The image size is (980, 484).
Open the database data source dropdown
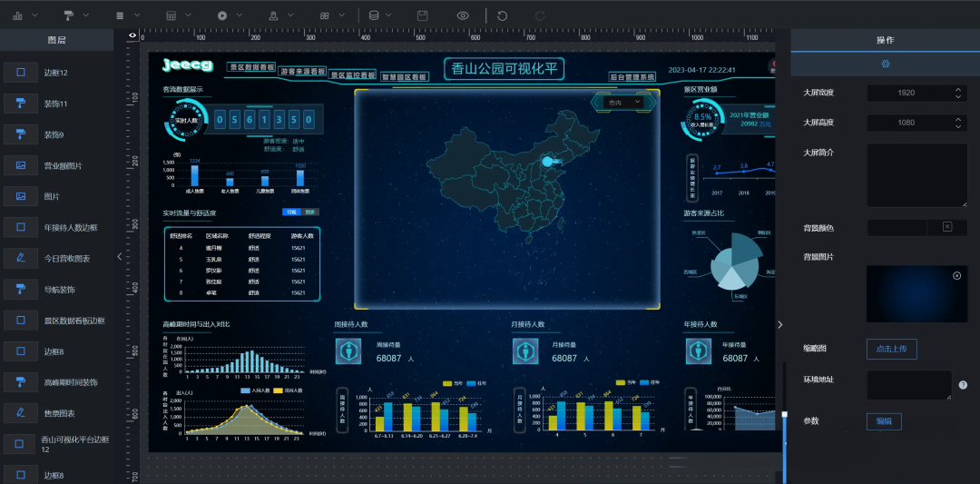379,15
